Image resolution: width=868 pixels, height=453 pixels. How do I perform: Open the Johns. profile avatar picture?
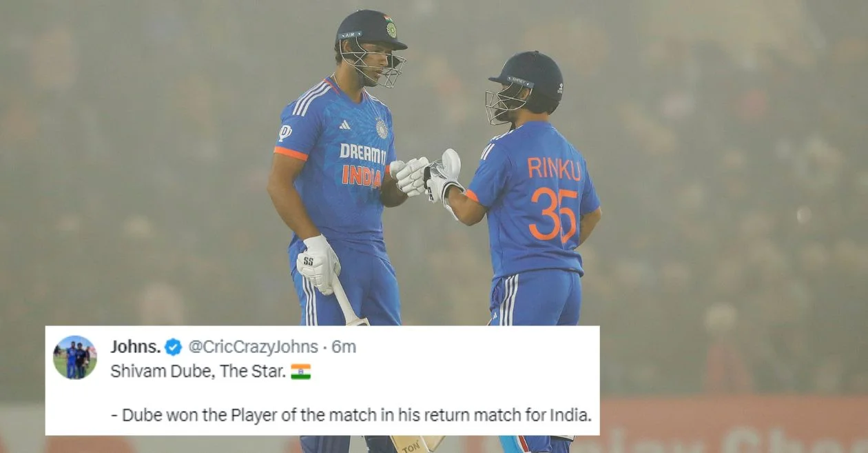click(75, 357)
